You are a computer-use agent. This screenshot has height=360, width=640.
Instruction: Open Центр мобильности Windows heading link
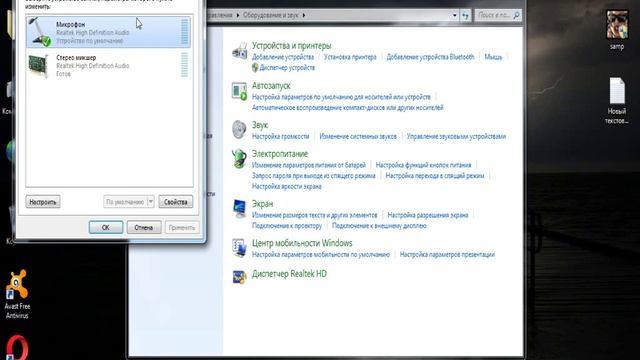coord(302,243)
